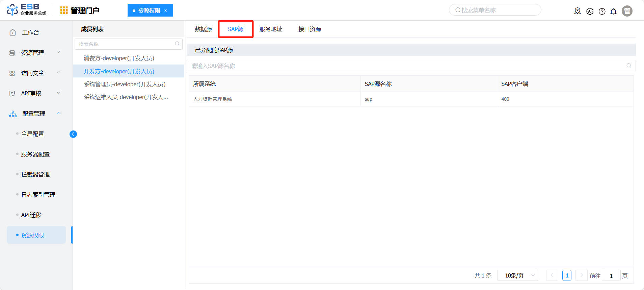The image size is (644, 290).
Task: Click the management portal grid icon
Action: click(64, 10)
